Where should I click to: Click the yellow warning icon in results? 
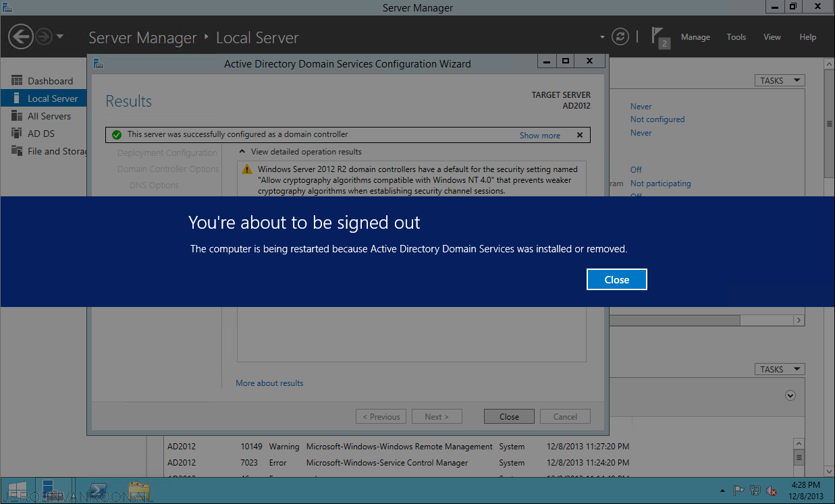click(247, 170)
